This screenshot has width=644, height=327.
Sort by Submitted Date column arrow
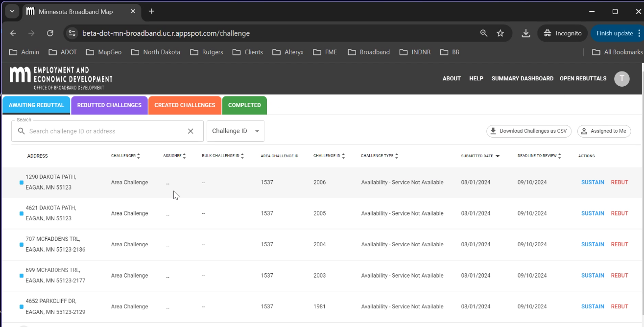point(498,156)
